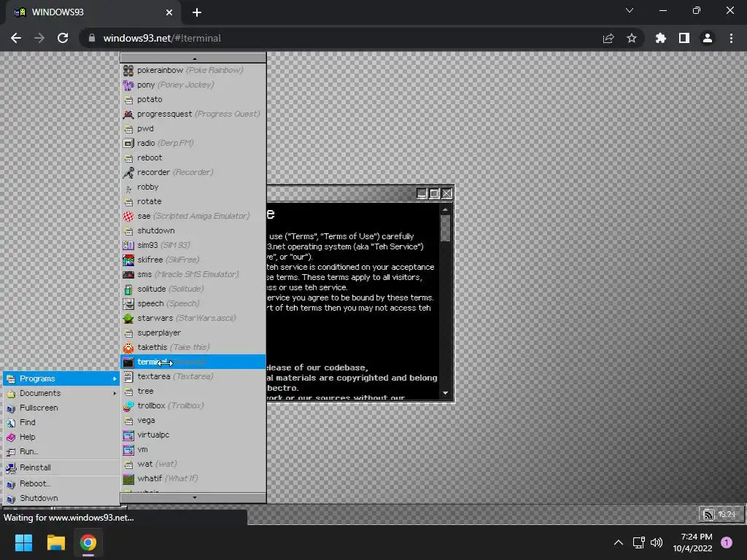Open Chrome three-dot menu
The width and height of the screenshot is (747, 560).
731,38
